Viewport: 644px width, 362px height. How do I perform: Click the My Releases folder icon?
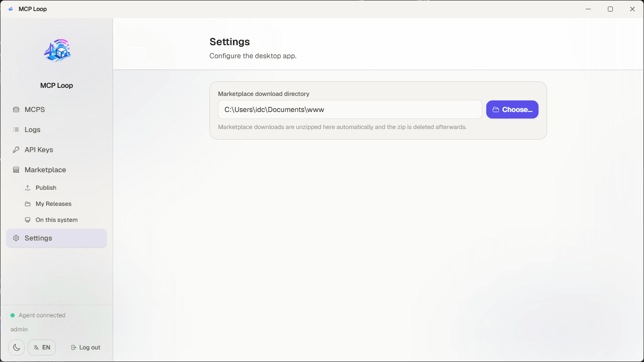tap(28, 204)
